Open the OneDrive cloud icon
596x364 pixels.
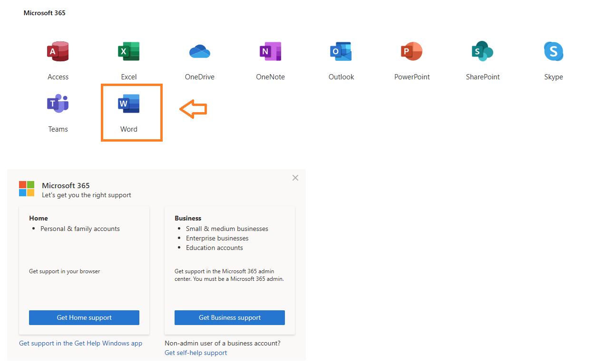200,51
